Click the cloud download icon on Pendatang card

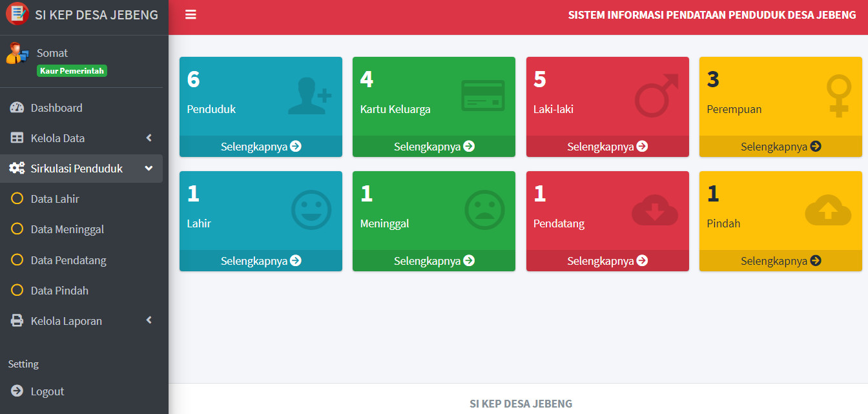tap(655, 211)
